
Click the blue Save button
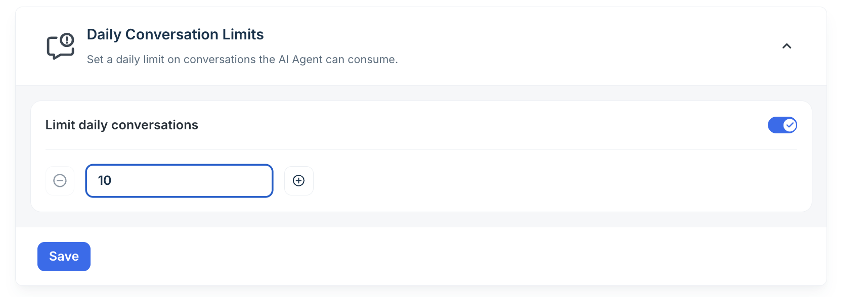tap(64, 257)
